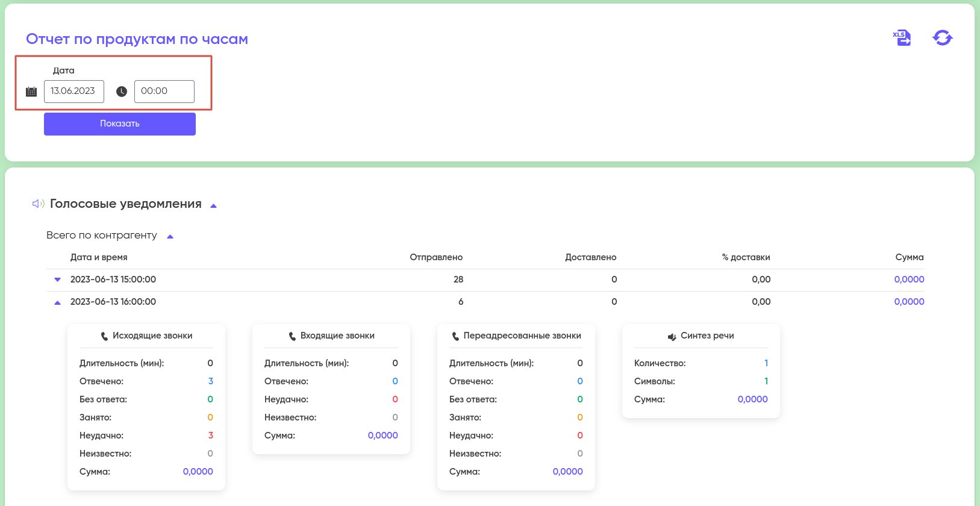Viewport: 980px width, 506px height.
Task: Click the calendar icon beside date field
Action: pos(31,92)
